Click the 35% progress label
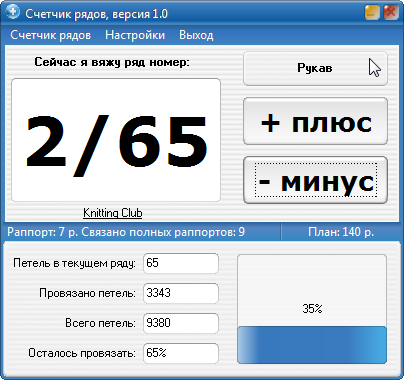The width and height of the screenshot is (404, 380). coord(312,309)
